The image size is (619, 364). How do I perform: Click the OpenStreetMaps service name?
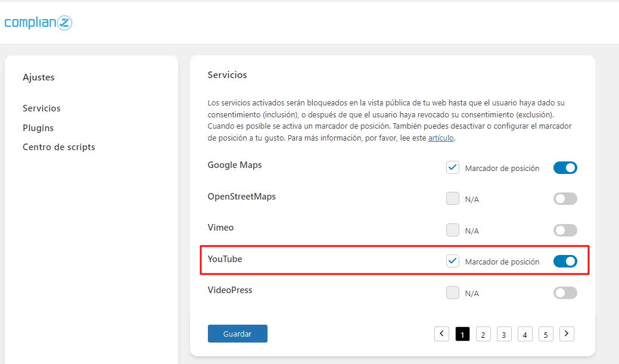(x=242, y=197)
